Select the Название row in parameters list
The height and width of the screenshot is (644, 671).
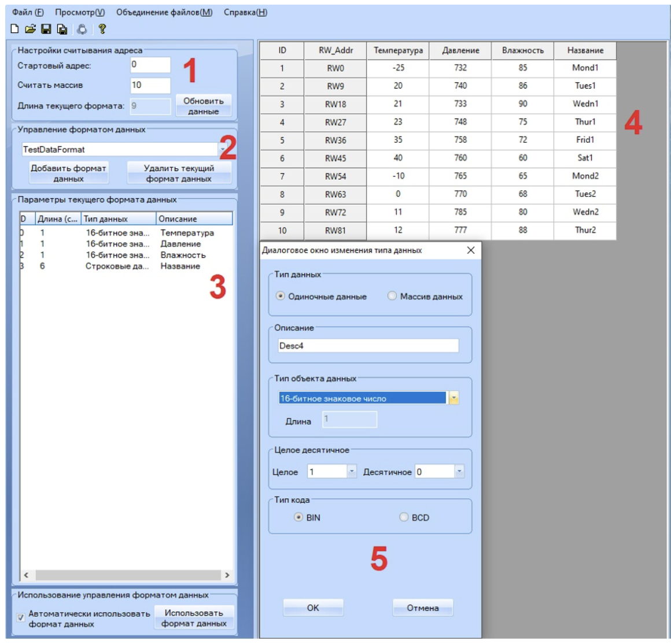(x=126, y=266)
